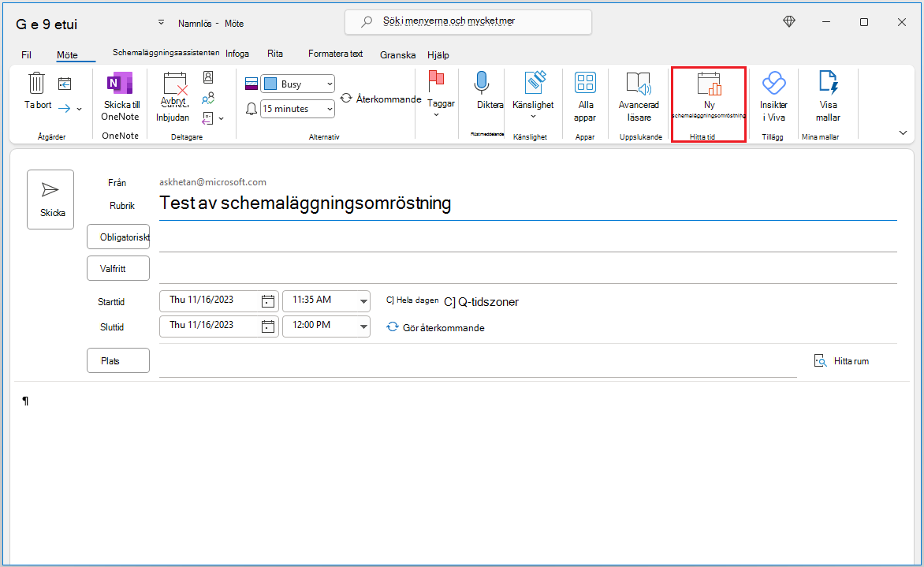Click the Valfritt recipients input field
This screenshot has width=924, height=567.
tap(527, 270)
